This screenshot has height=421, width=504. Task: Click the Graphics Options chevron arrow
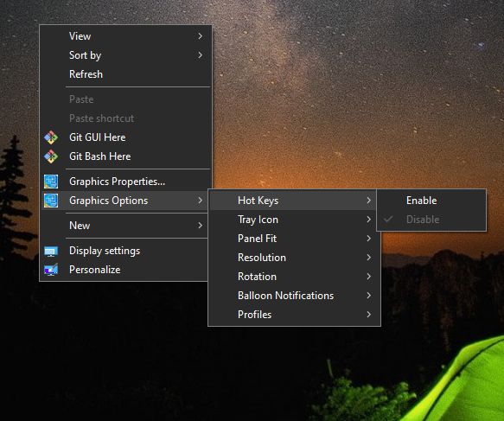[x=201, y=201]
